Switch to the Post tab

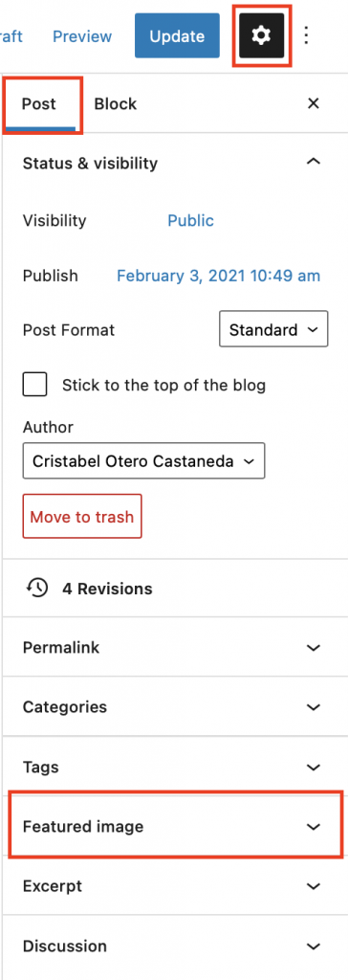(x=39, y=103)
